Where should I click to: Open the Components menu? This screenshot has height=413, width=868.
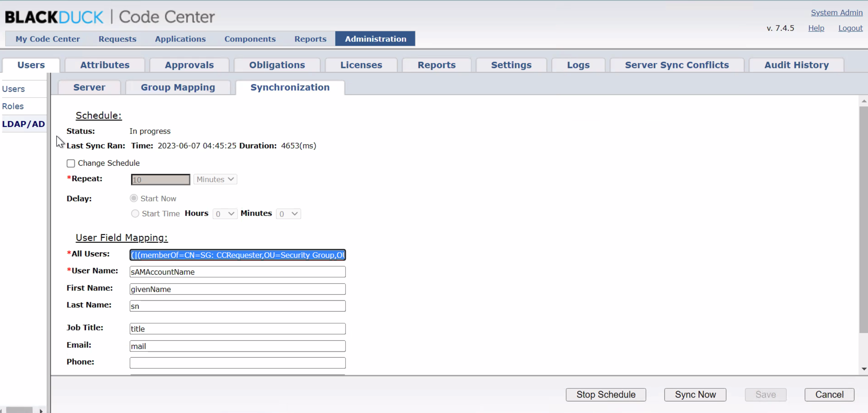[x=250, y=39]
